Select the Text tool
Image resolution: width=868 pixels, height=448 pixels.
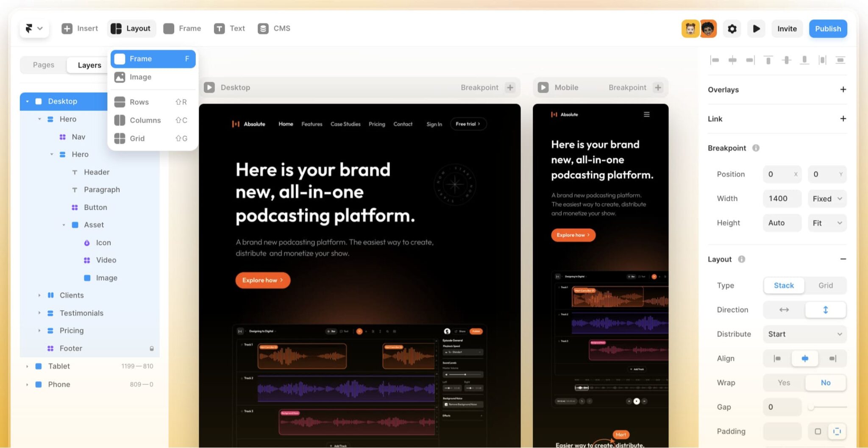(229, 28)
